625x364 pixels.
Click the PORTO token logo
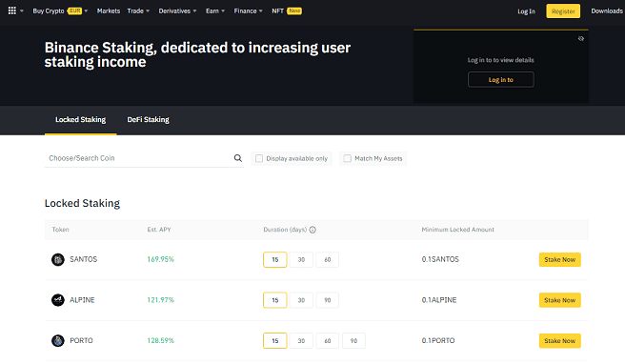click(x=58, y=341)
